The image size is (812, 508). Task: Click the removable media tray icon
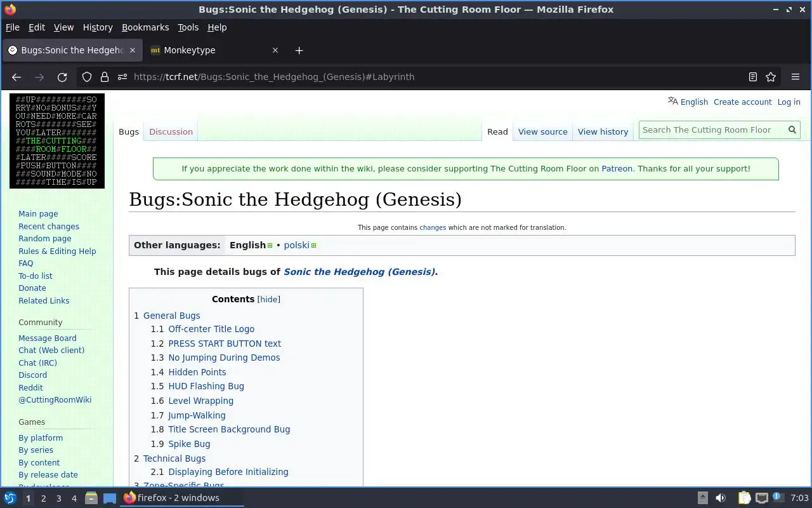click(x=703, y=498)
